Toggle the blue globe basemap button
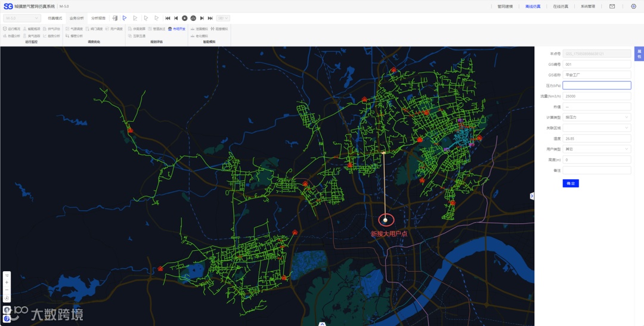The height and width of the screenshot is (326, 644). (7, 318)
